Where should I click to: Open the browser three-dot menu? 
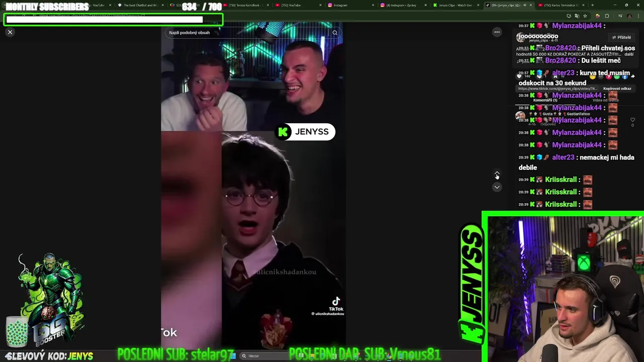point(638,16)
